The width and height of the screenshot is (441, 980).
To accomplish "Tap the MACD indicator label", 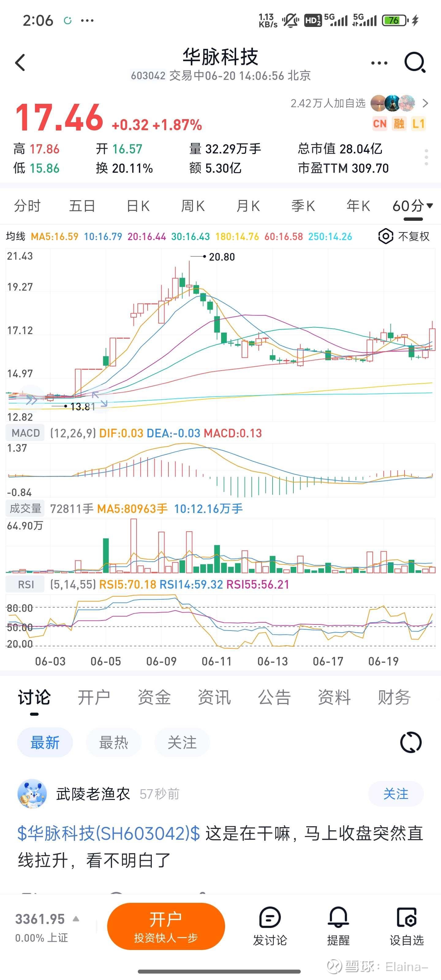I will (x=25, y=433).
